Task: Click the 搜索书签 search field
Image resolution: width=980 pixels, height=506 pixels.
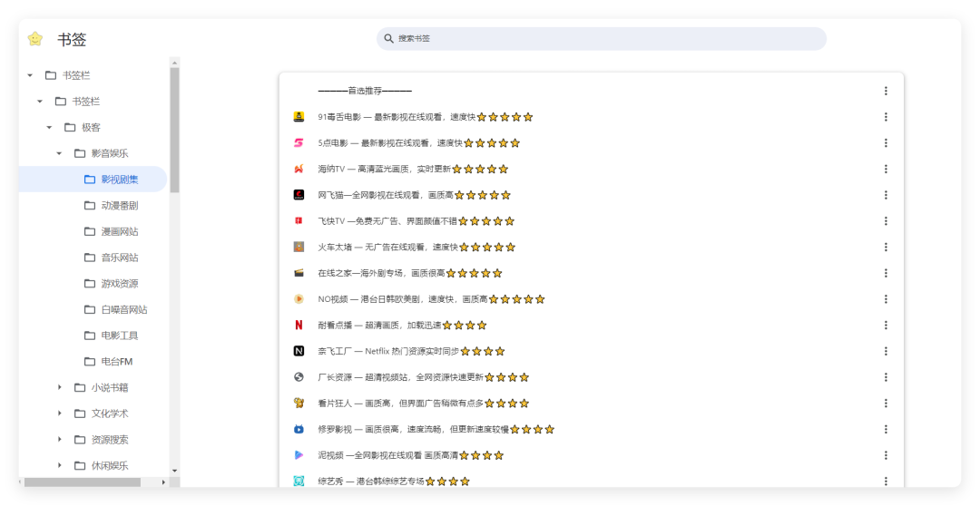Action: [x=602, y=39]
